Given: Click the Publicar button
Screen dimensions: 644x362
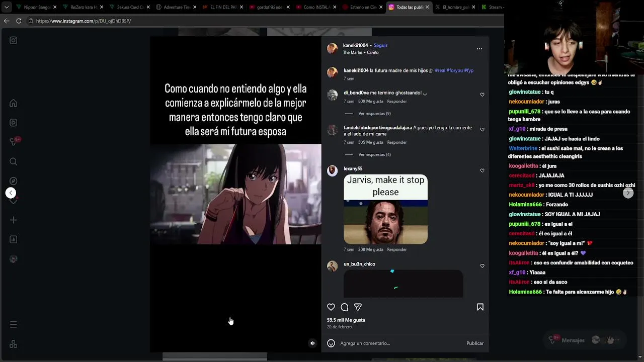Looking at the screenshot, I should pyautogui.click(x=475, y=343).
